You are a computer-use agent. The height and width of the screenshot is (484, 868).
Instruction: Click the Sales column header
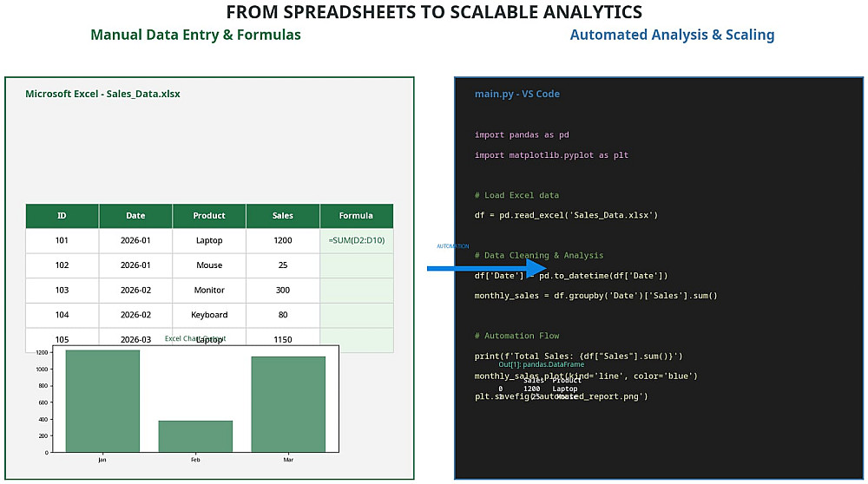[x=283, y=216]
